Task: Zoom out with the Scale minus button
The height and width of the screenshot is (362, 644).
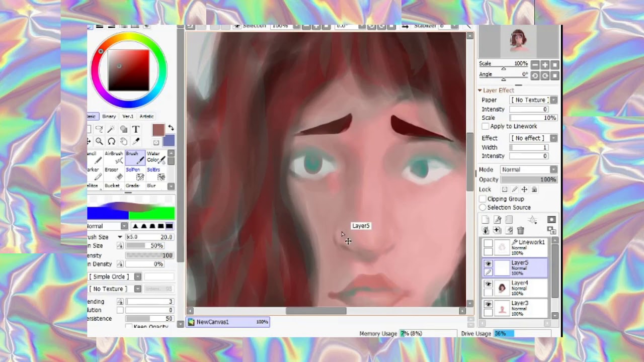Action: coord(535,65)
